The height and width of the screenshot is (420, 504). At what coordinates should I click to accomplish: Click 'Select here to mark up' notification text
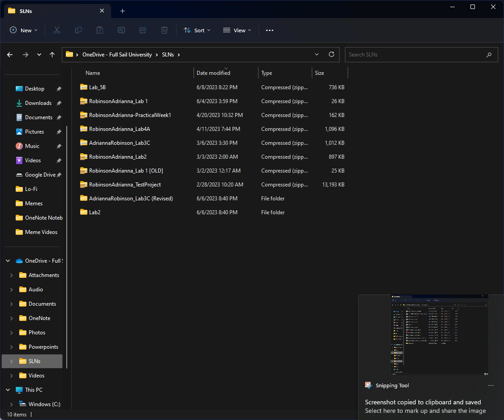click(425, 411)
